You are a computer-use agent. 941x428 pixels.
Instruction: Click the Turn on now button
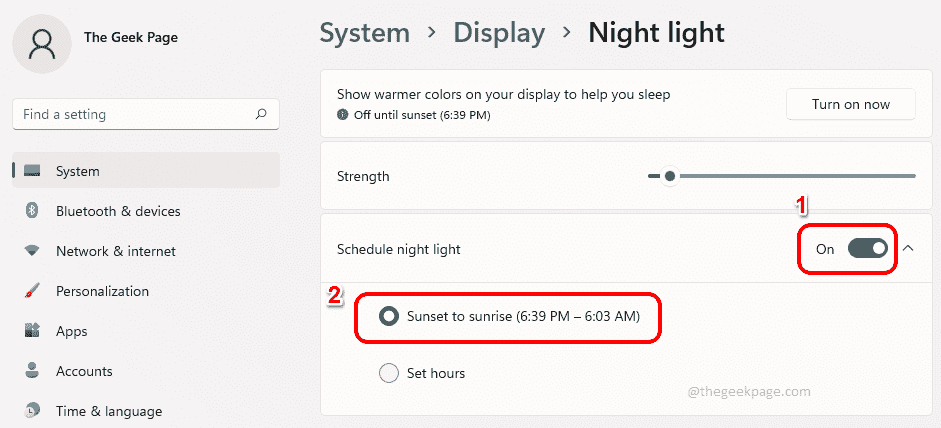851,105
